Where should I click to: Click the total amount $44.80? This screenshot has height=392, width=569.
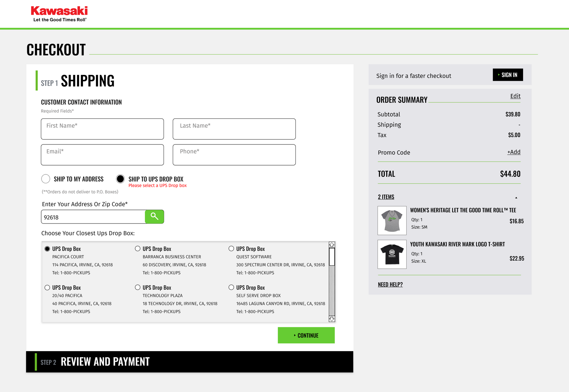click(510, 174)
